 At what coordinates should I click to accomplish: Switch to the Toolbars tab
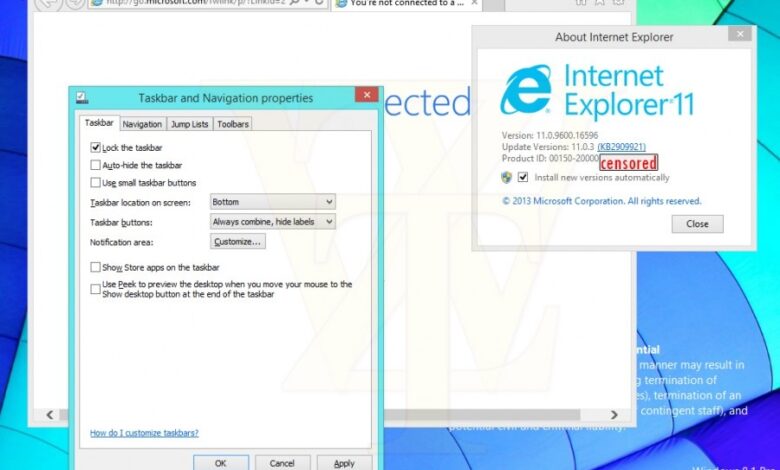pos(233,124)
